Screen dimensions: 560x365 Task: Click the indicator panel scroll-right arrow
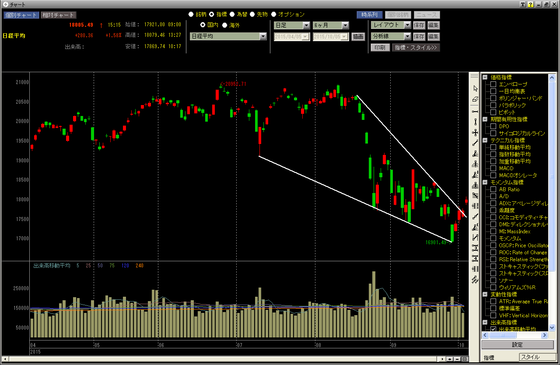(544, 335)
